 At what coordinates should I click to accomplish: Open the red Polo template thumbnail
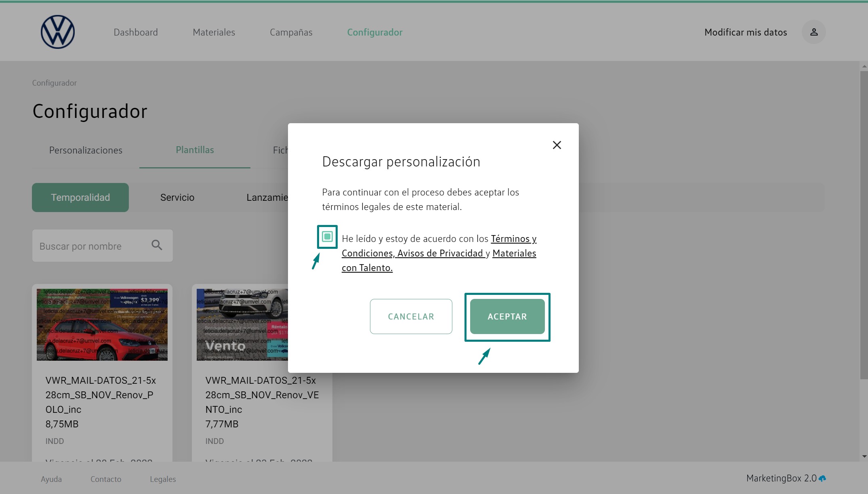pyautogui.click(x=102, y=324)
